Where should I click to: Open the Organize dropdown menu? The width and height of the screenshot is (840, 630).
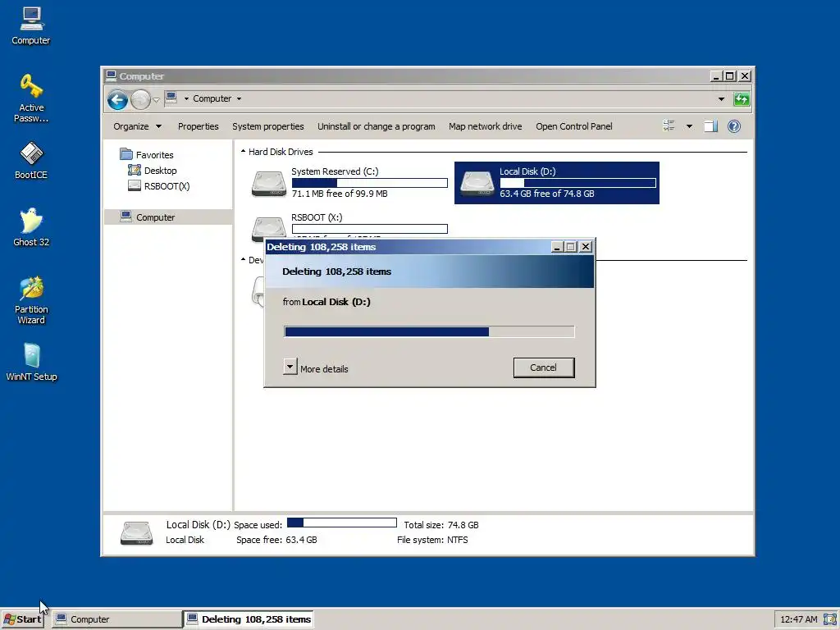pyautogui.click(x=137, y=126)
